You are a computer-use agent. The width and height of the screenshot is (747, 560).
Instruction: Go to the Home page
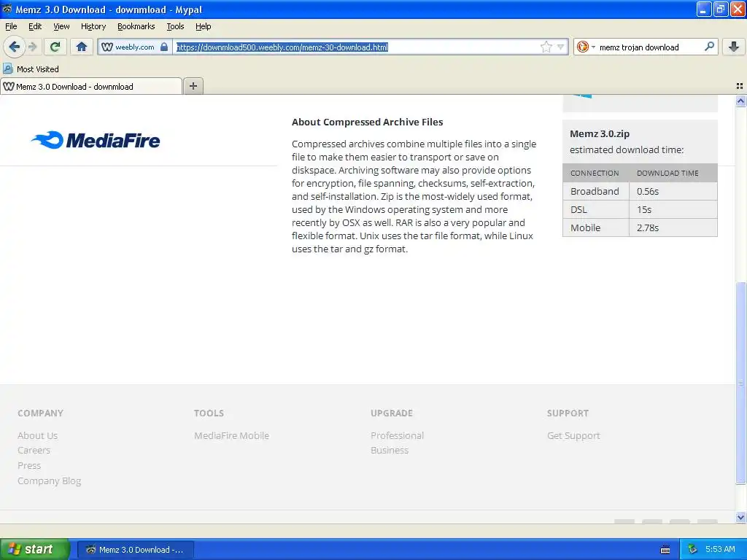pyautogui.click(x=82, y=47)
